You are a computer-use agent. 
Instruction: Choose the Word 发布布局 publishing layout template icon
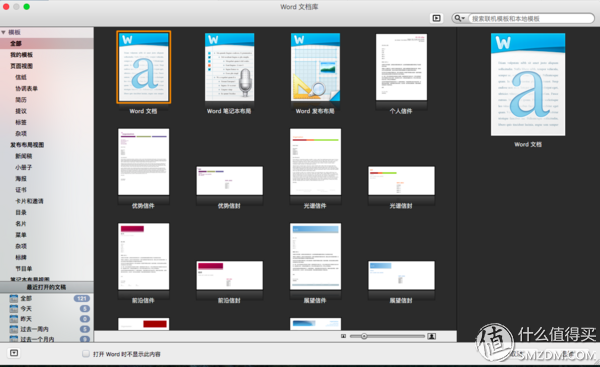pos(315,67)
